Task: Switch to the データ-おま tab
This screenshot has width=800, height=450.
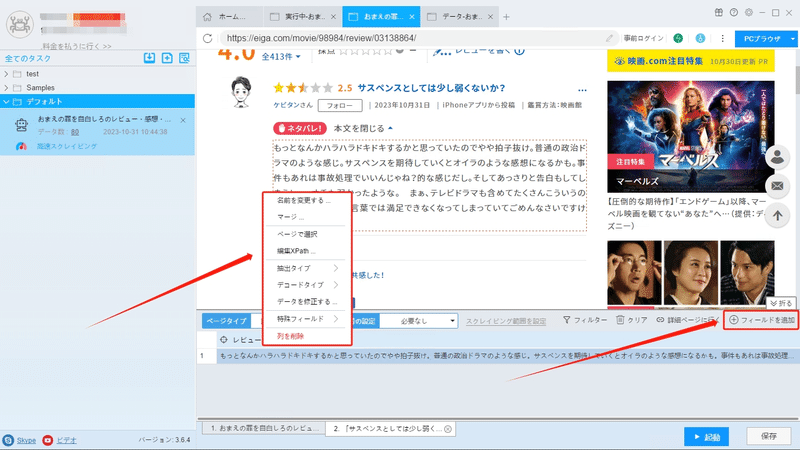Action: click(458, 17)
